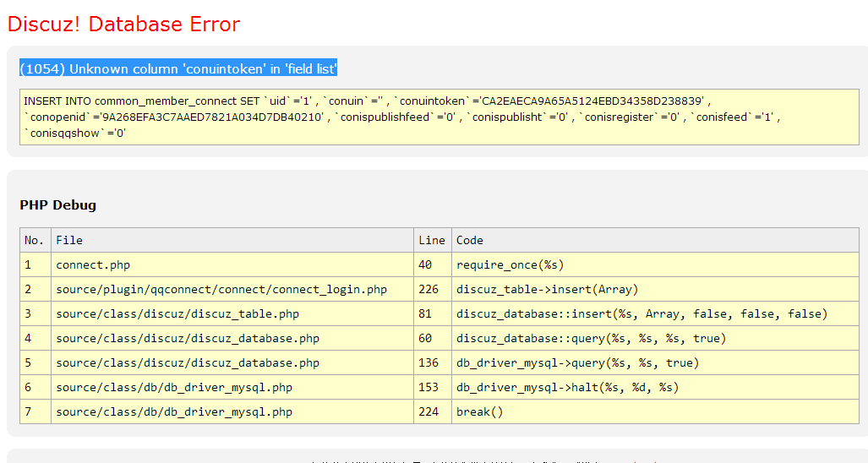The height and width of the screenshot is (463, 868).
Task: Click the highlighted '(1054) Unknown column' error message
Action: [x=178, y=68]
